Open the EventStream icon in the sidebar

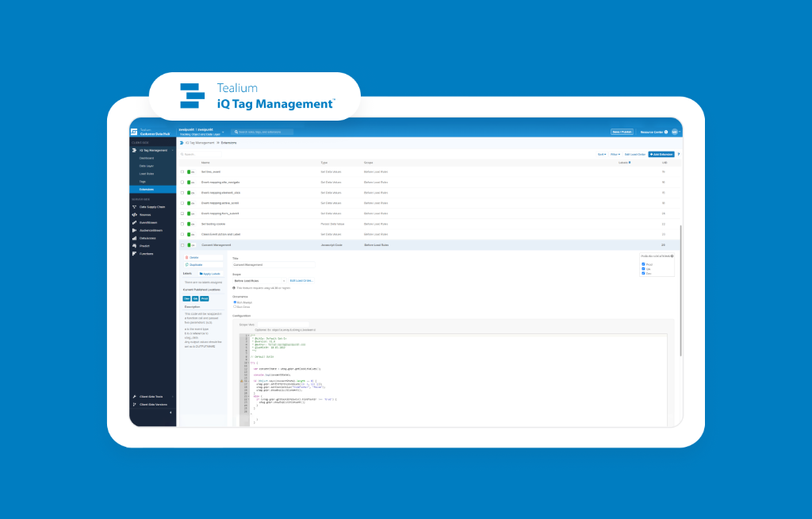tap(134, 222)
